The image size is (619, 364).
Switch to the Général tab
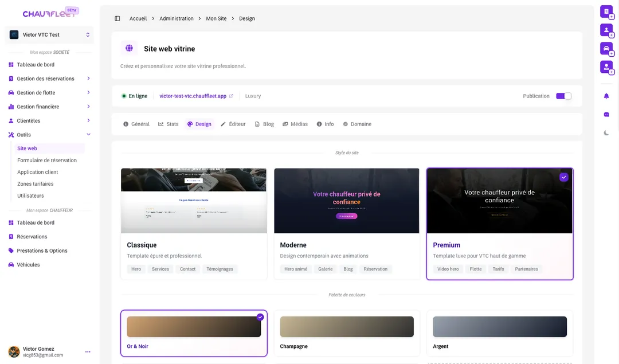pos(136,124)
